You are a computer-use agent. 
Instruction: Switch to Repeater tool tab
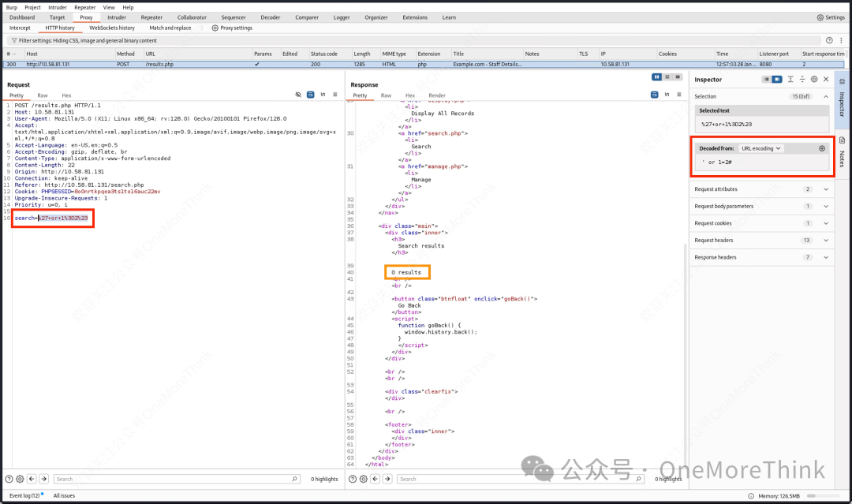pos(151,17)
